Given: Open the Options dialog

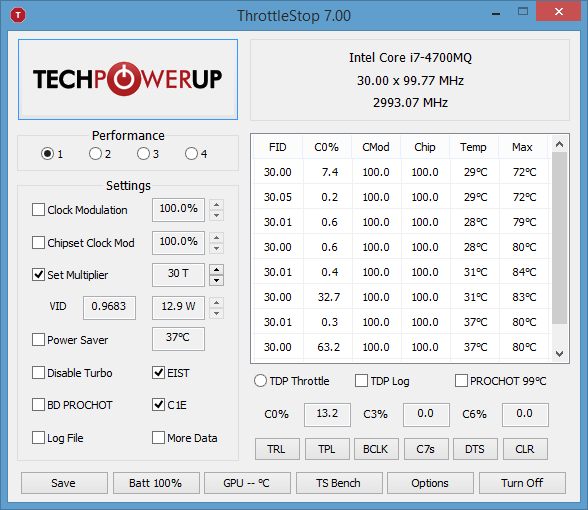Looking at the screenshot, I should (430, 483).
